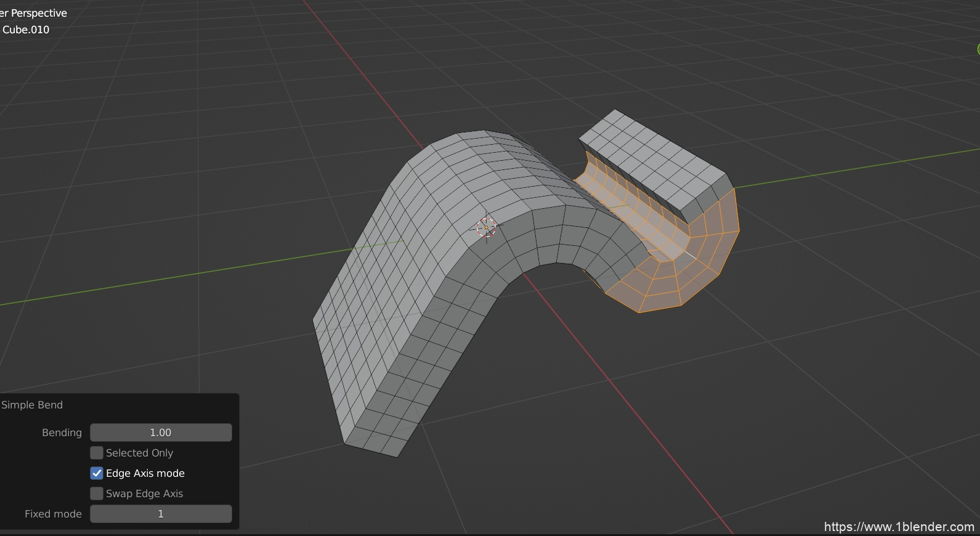
Task: Click the 3D cursor on the mesh
Action: coord(487,228)
